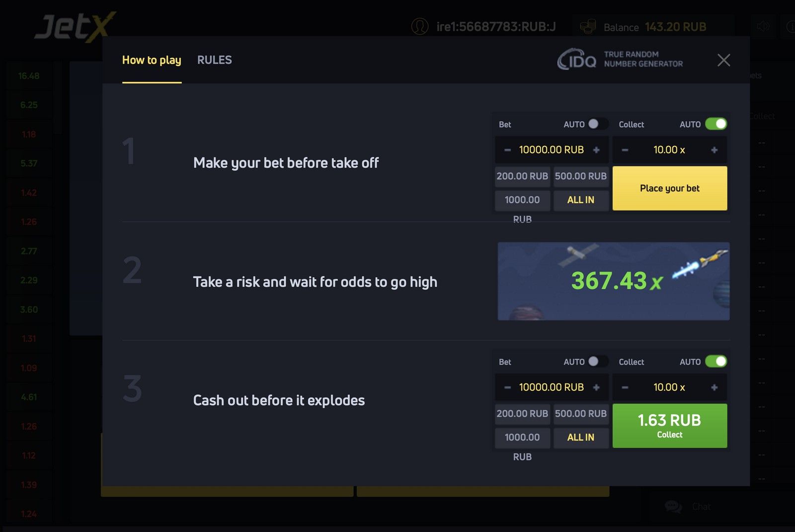
Task: Raise step 3 collect multiplier with plus
Action: [714, 387]
